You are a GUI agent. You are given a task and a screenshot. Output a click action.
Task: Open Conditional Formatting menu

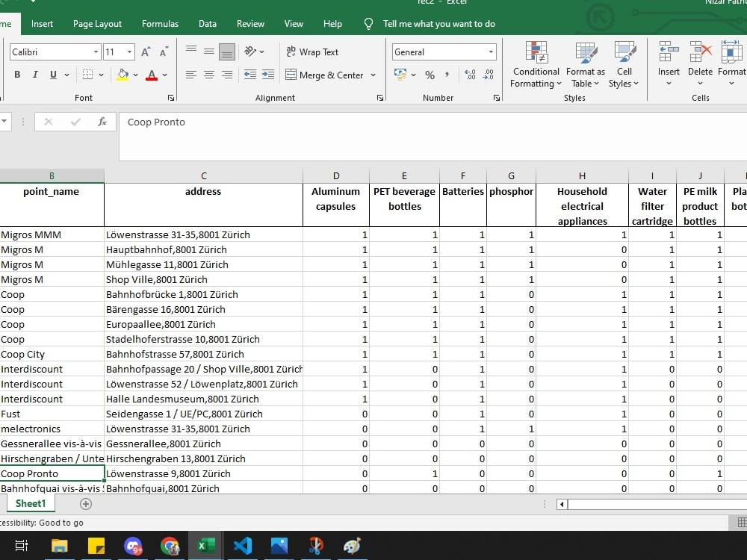click(x=536, y=65)
